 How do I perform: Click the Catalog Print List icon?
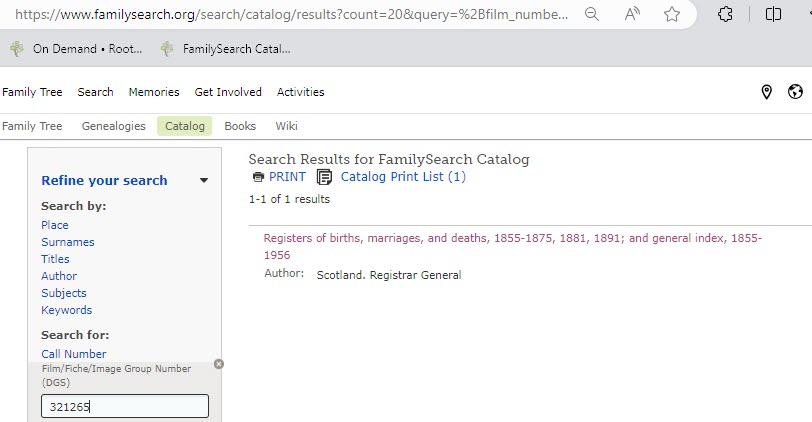click(x=324, y=177)
